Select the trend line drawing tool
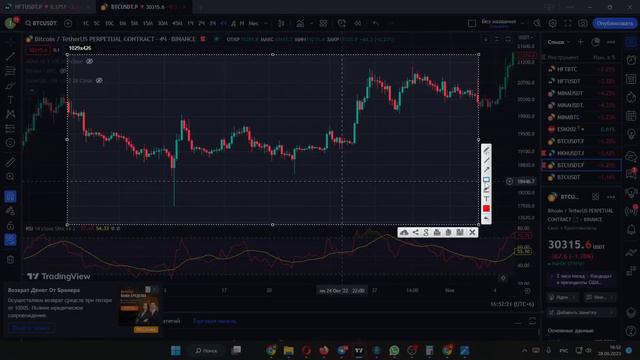Viewport: 640px width, 360px height. point(10,56)
